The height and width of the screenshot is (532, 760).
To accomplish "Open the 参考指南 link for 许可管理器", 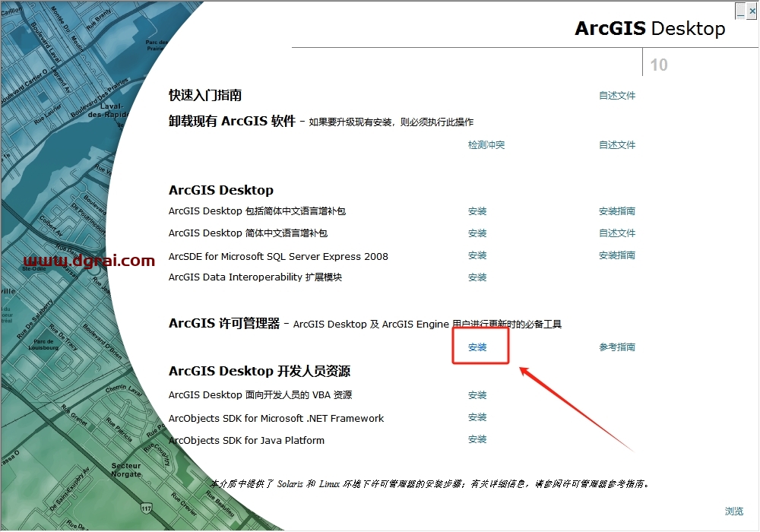I will (x=617, y=347).
